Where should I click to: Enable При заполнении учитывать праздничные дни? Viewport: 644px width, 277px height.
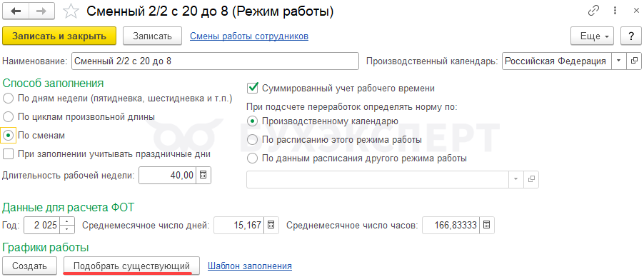pyautogui.click(x=9, y=154)
